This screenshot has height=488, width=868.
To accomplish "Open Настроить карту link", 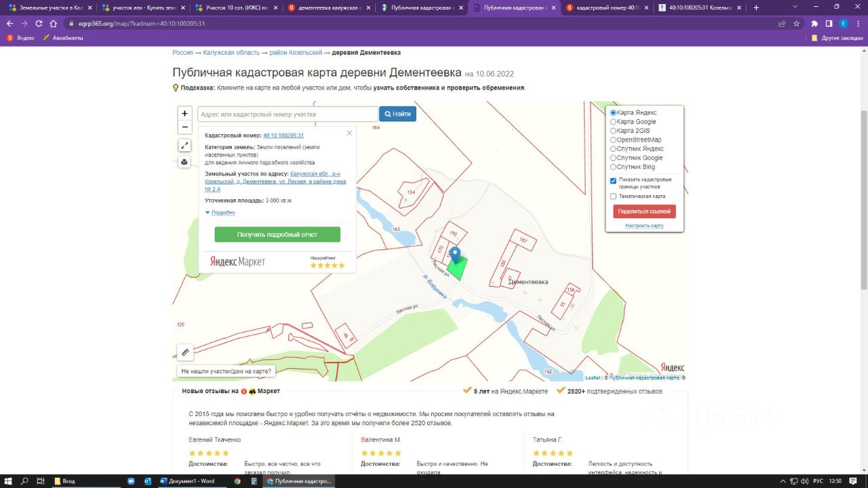I will click(644, 226).
